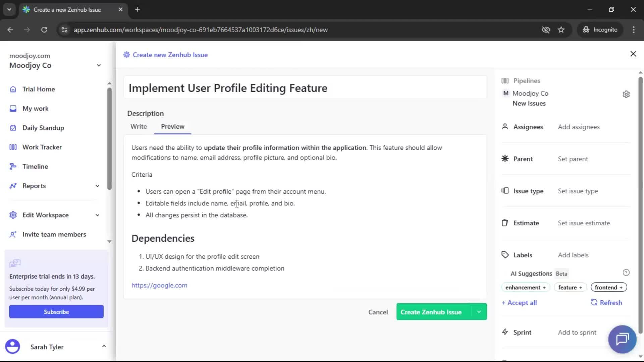Select the Timeline sidebar icon

(13, 166)
